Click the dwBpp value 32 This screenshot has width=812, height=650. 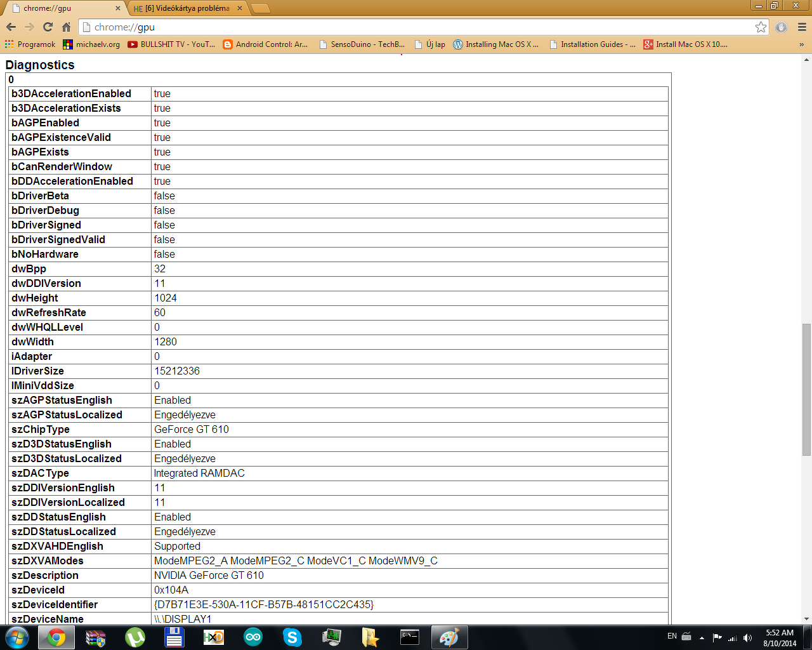pyautogui.click(x=160, y=269)
